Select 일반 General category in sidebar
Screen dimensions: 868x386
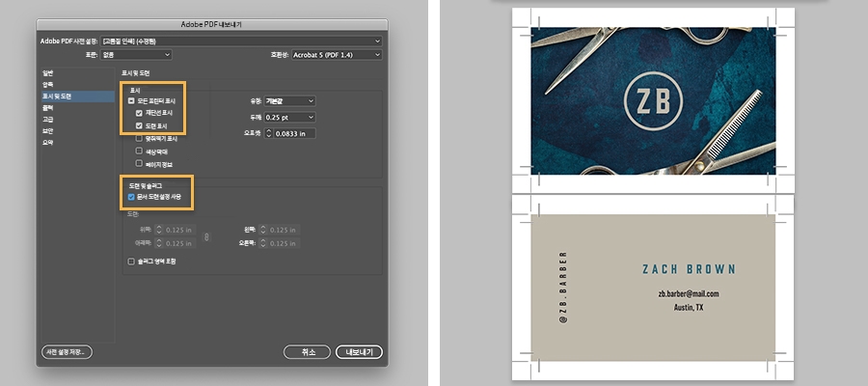(78, 73)
